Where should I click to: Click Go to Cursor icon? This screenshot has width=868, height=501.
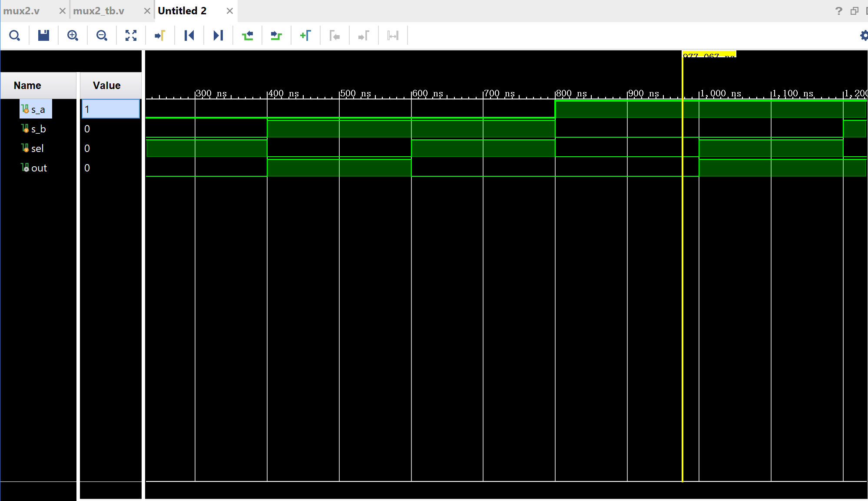point(160,36)
